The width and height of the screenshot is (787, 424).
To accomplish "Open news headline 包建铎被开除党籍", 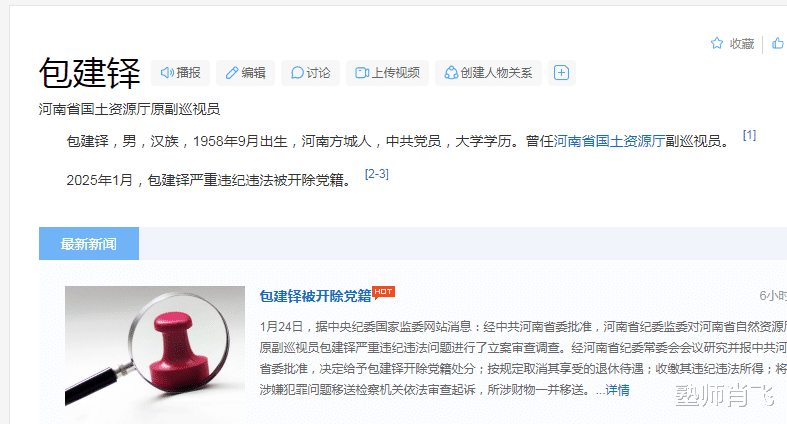I will click(x=315, y=296).
